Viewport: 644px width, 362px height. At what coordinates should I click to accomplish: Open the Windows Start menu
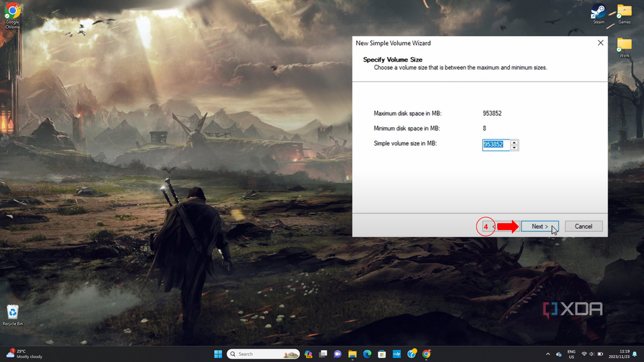tap(218, 354)
